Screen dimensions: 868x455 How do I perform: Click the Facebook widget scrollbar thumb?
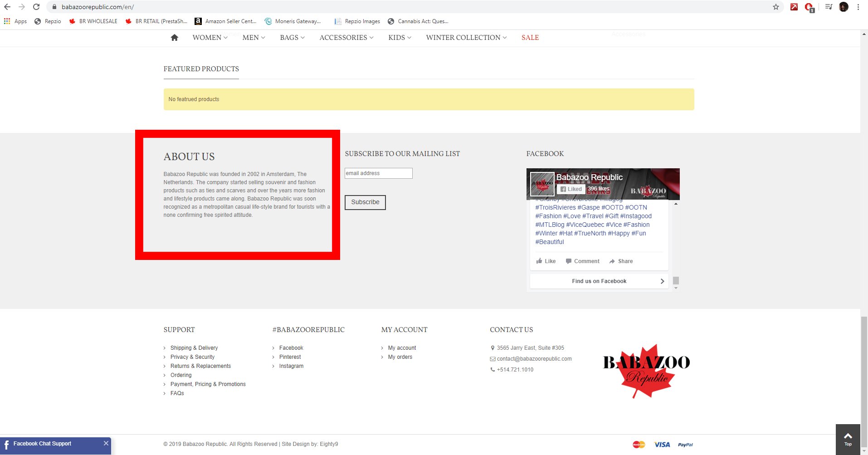[x=676, y=280]
